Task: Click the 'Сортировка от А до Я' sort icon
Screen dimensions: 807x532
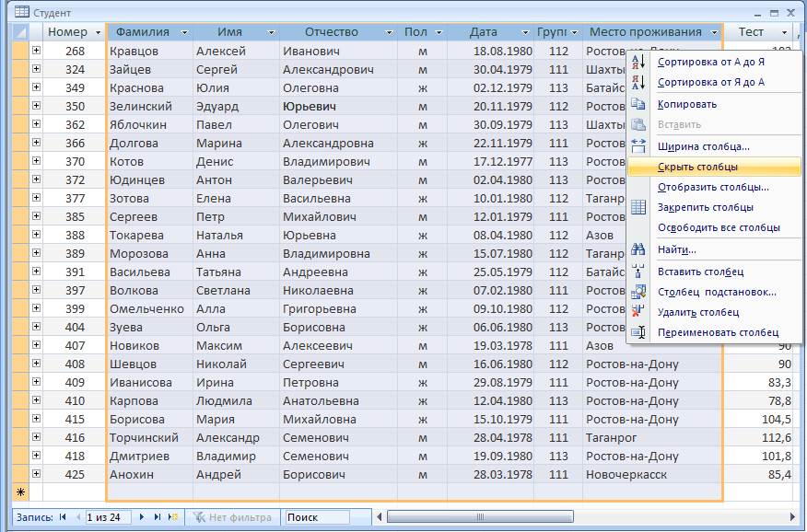Action: (638, 63)
